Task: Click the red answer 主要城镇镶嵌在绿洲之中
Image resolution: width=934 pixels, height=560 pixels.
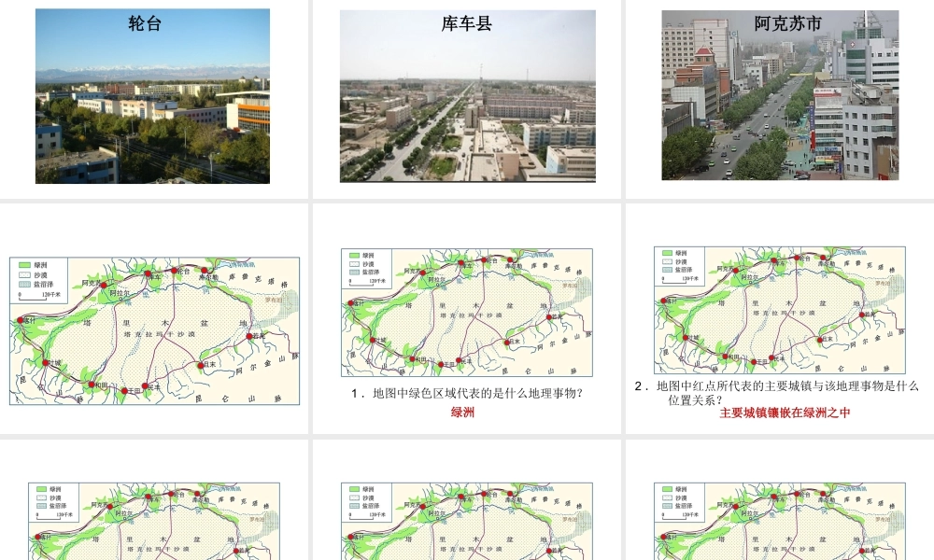Action: [x=785, y=413]
